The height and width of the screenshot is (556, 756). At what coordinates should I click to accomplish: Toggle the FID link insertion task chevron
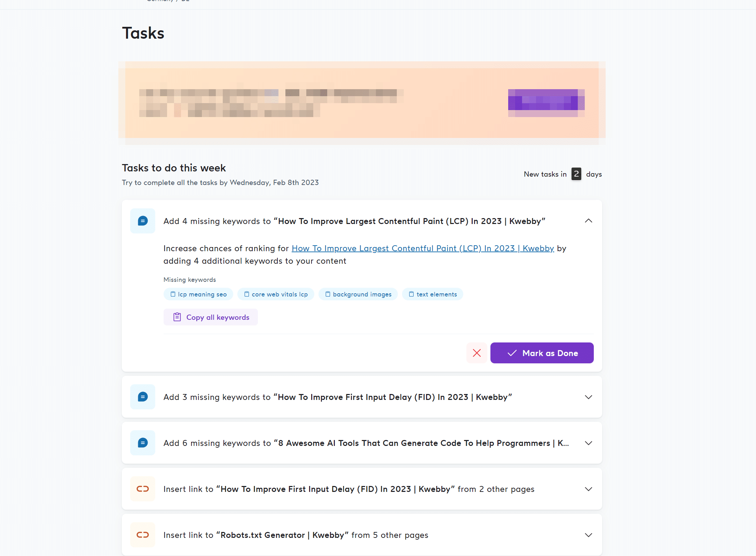[589, 488]
